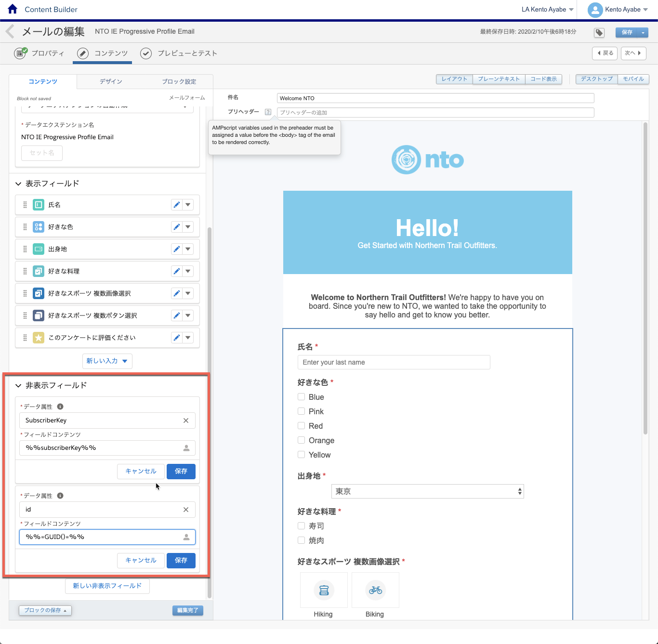Check the Yellow color option

point(302,455)
